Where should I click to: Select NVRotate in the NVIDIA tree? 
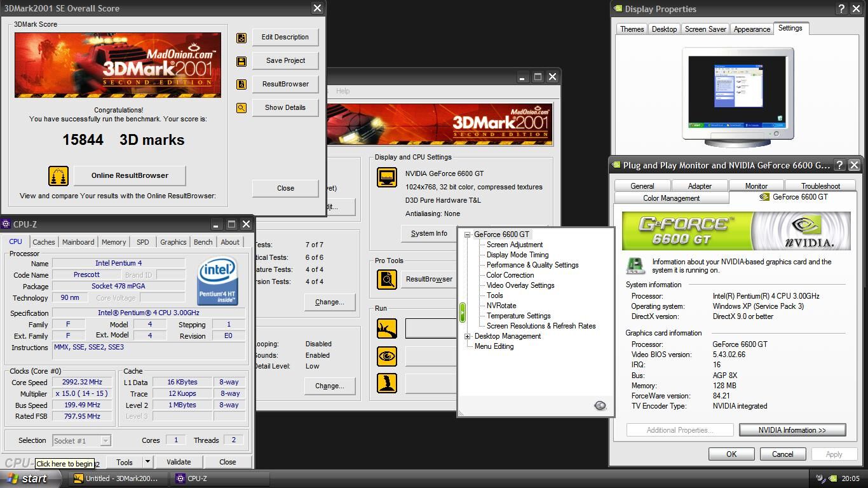pos(501,306)
